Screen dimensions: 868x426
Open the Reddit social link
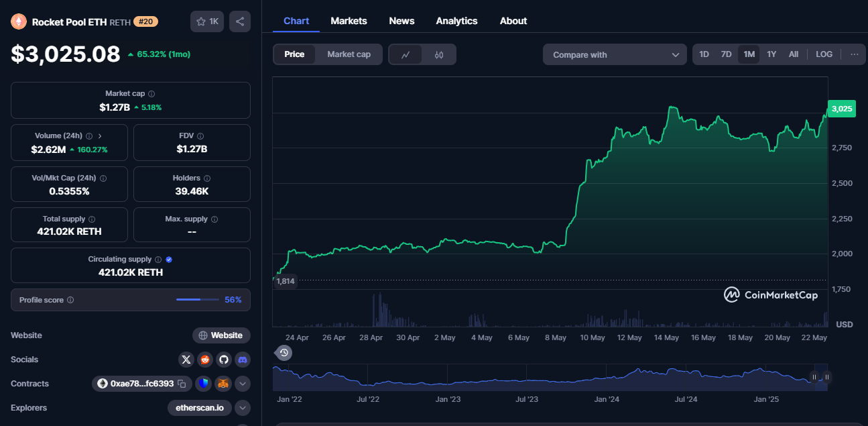coord(205,360)
